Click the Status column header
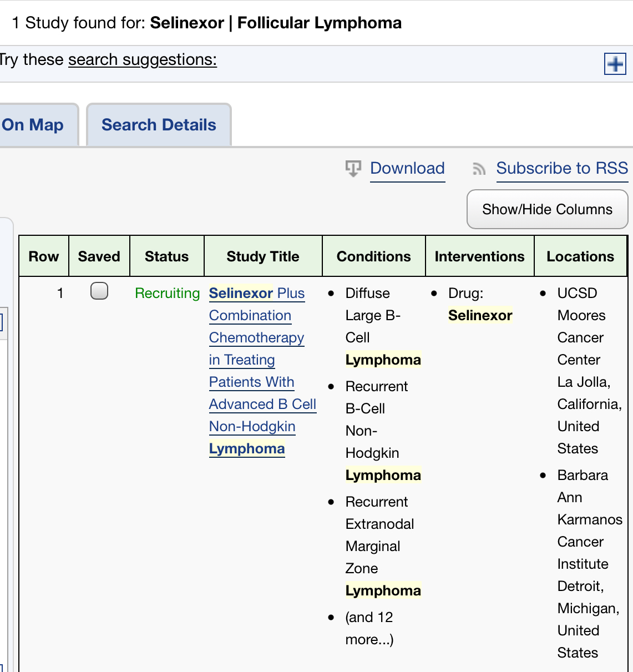 pyautogui.click(x=167, y=256)
